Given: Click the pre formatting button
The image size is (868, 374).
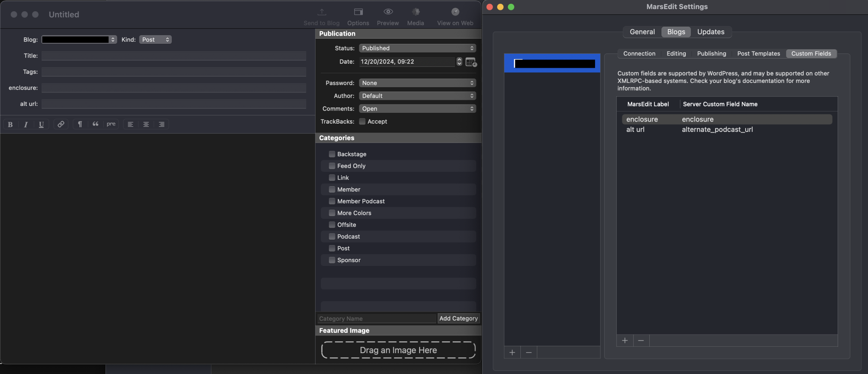Looking at the screenshot, I should [x=111, y=124].
